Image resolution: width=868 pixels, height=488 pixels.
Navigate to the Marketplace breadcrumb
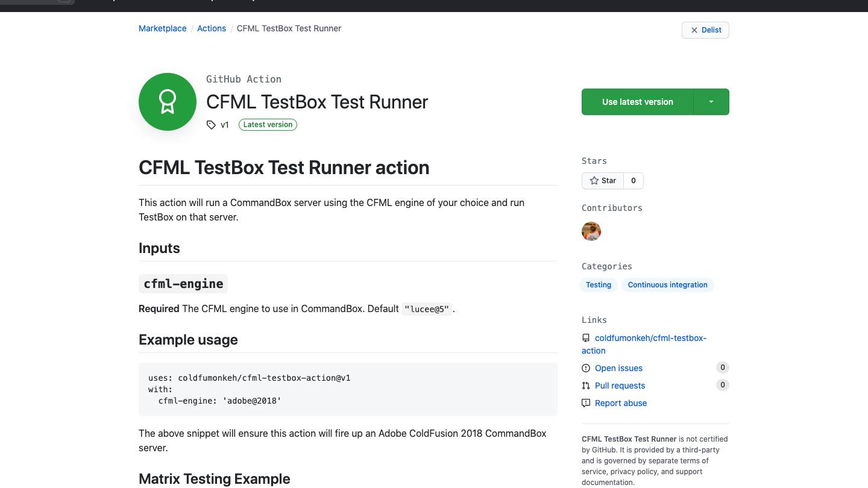[162, 28]
